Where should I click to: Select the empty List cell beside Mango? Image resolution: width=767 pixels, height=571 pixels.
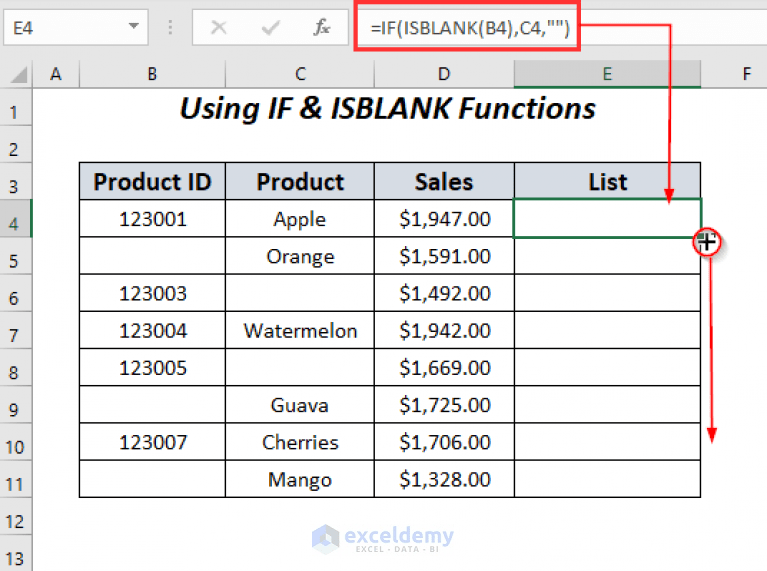(x=607, y=479)
